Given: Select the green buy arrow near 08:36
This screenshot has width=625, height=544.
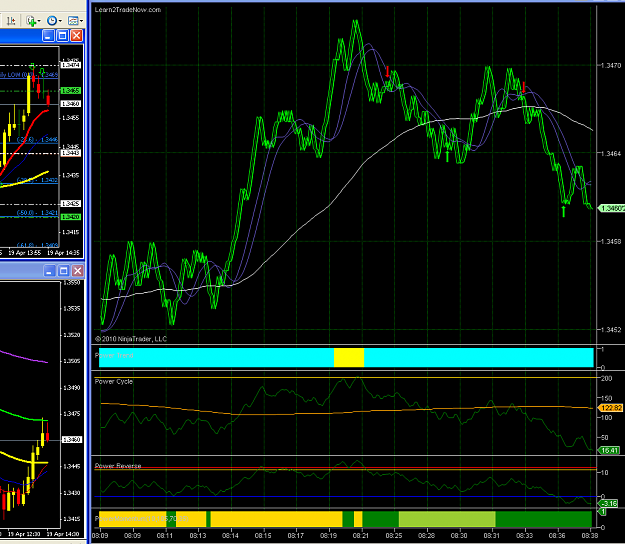Looking at the screenshot, I should pyautogui.click(x=564, y=211).
